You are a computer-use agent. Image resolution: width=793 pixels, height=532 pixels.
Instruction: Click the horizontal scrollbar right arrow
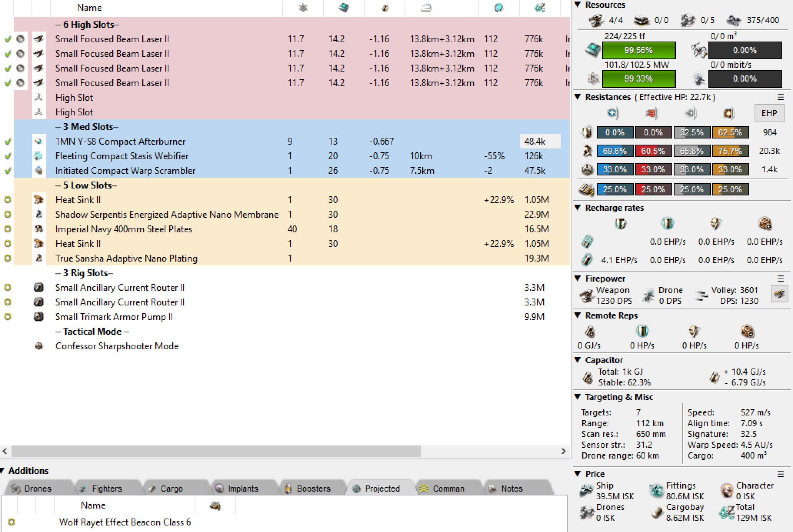coord(563,451)
